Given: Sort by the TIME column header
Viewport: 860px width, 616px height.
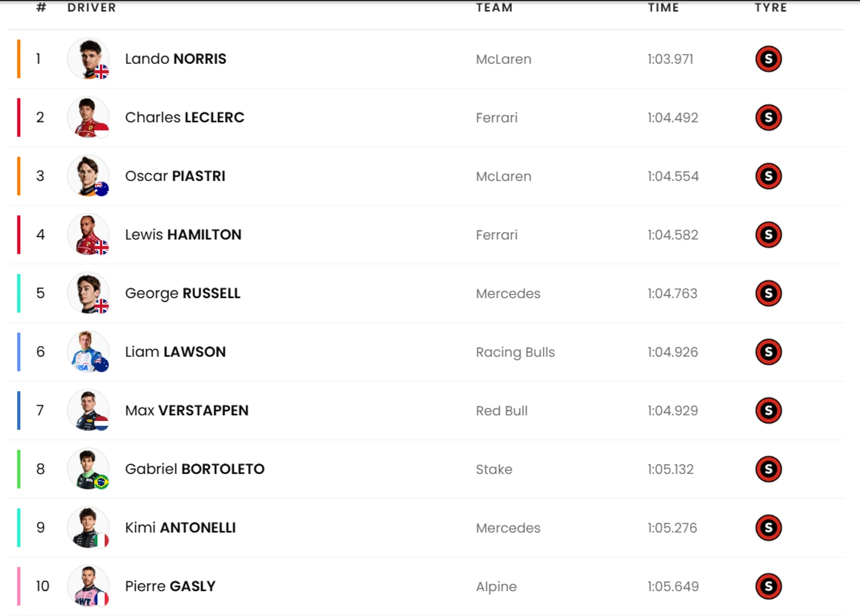Looking at the screenshot, I should [663, 8].
